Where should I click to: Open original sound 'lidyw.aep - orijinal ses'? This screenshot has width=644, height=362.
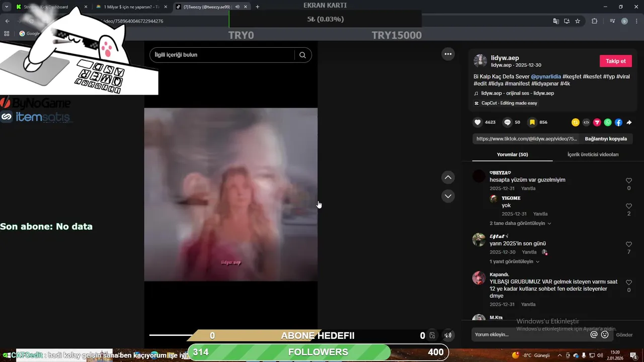point(517,94)
